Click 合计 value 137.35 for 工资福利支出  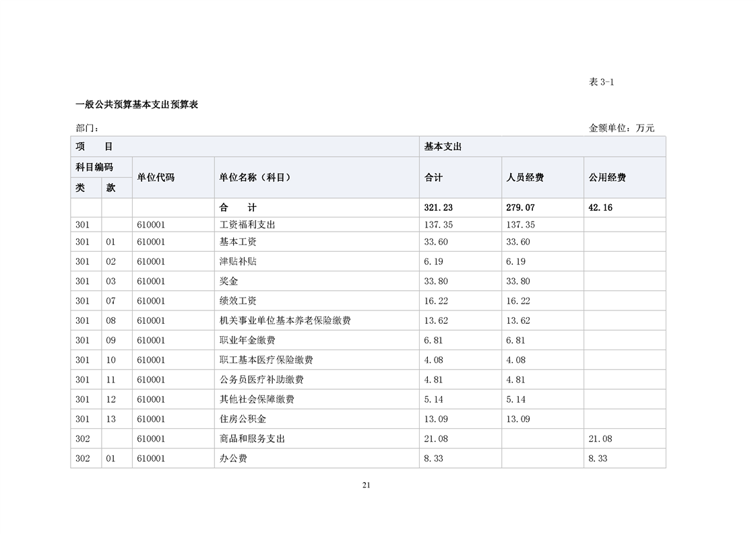tap(438, 225)
